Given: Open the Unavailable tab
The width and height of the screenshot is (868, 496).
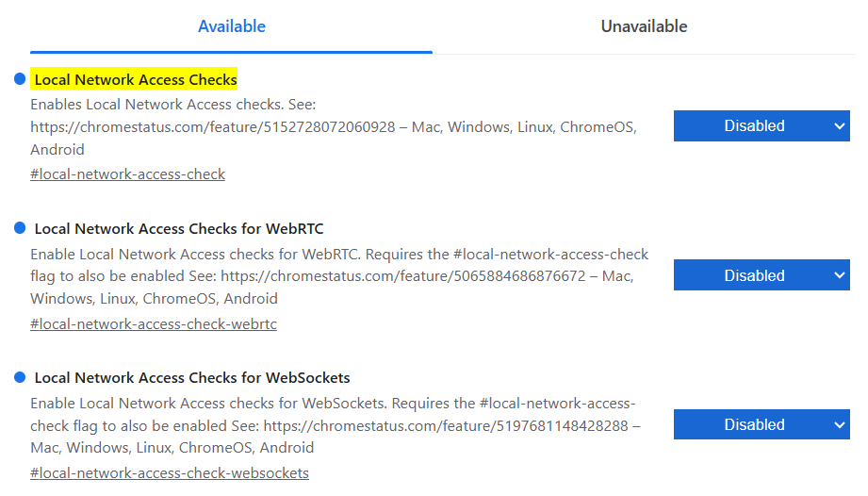Looking at the screenshot, I should (644, 26).
